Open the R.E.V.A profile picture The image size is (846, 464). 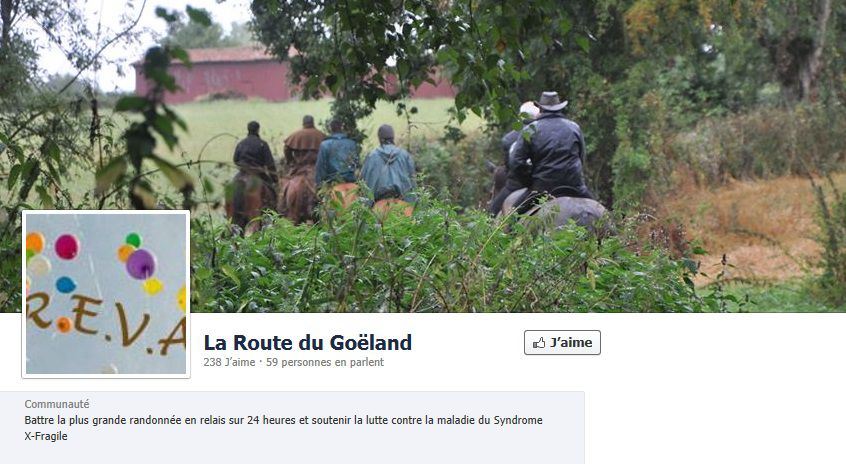[106, 294]
